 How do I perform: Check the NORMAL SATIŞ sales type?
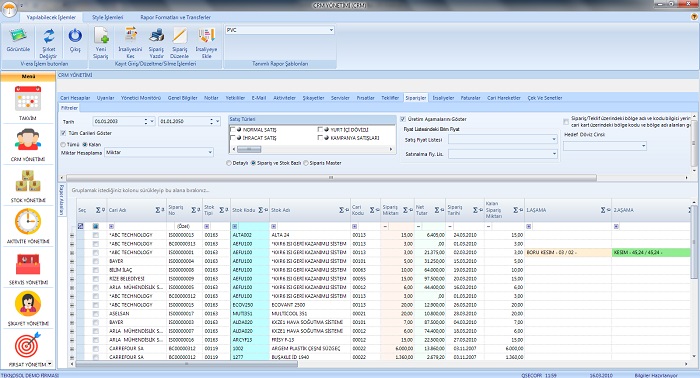coord(233,129)
